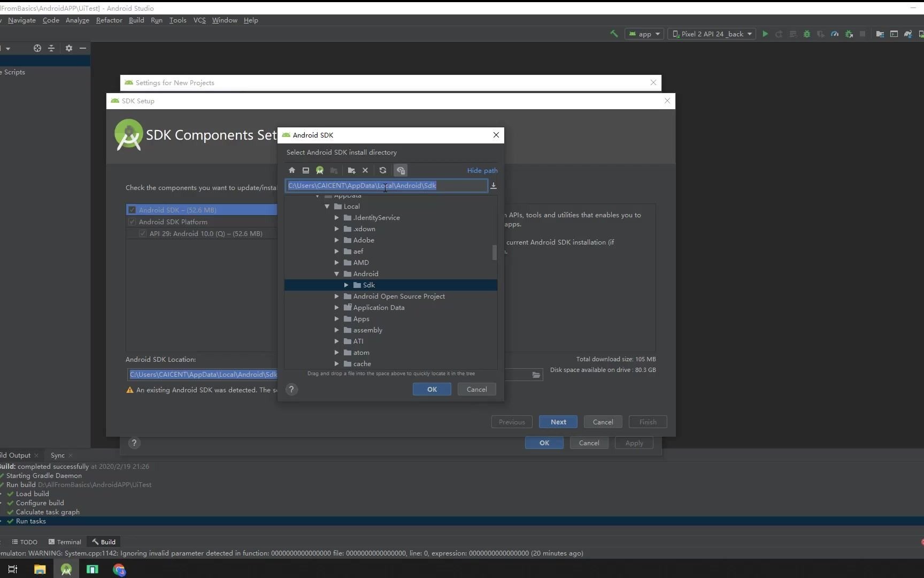The width and height of the screenshot is (924, 578).
Task: Click Cancel in SDK Setup wizard
Action: (603, 422)
